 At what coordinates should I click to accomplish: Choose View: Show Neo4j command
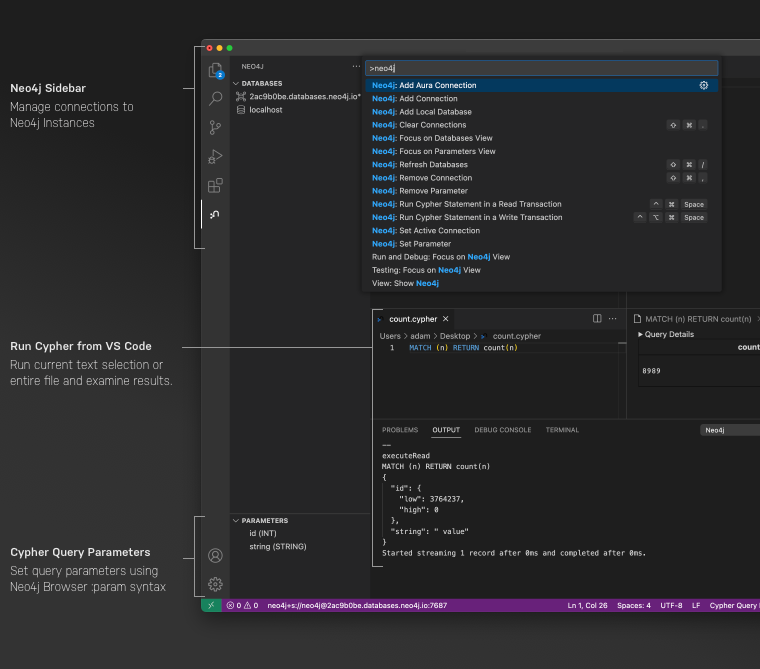[541, 284]
